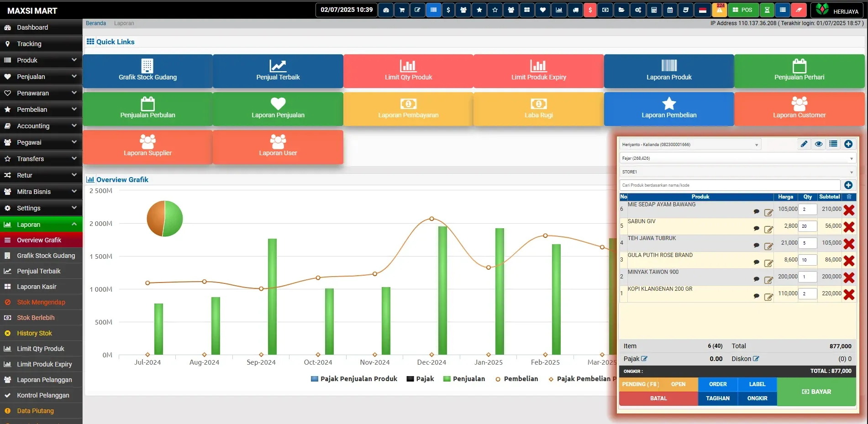The image size is (868, 424).
Task: Click the delivery truck icon in top toolbar
Action: 575,10
